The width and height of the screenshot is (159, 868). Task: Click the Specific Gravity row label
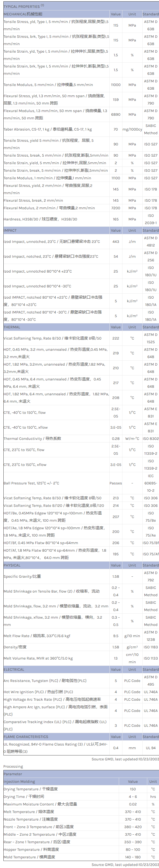(22, 576)
